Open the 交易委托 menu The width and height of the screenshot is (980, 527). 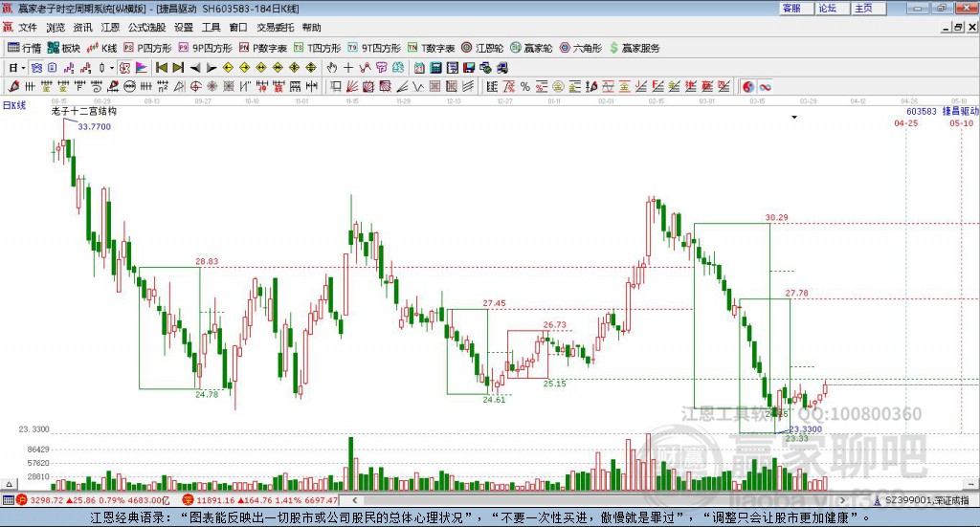[x=275, y=28]
